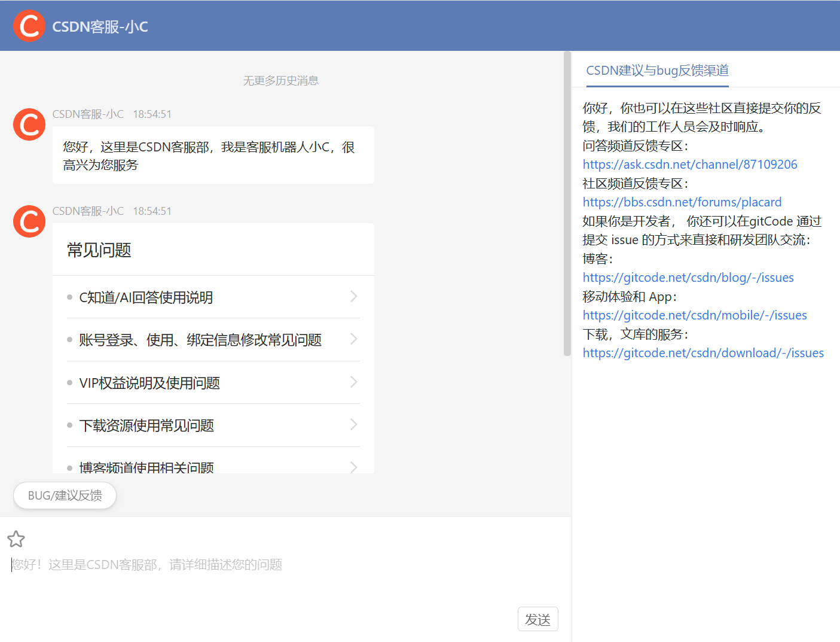Click the 常见问题 card heading
The width and height of the screenshot is (840, 642).
(99, 250)
